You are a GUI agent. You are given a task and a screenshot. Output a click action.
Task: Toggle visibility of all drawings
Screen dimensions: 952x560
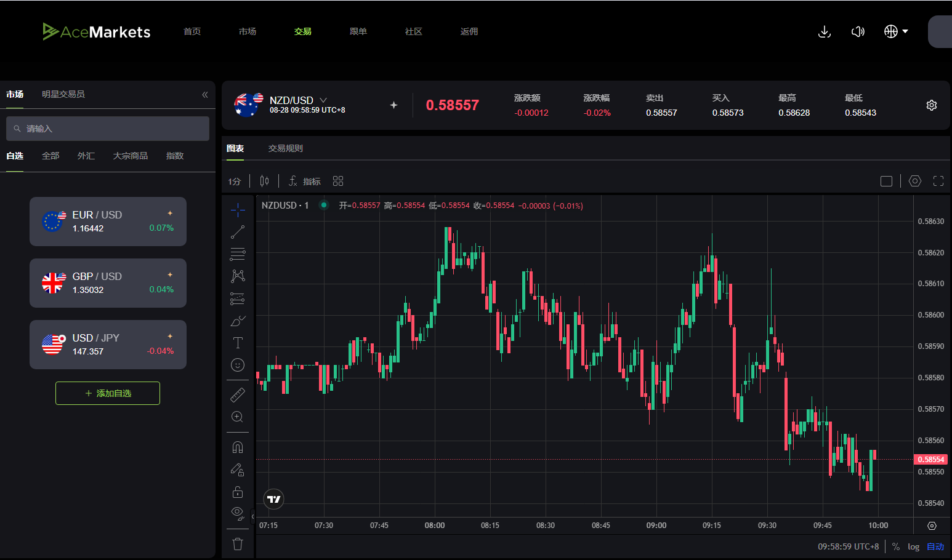point(238,514)
